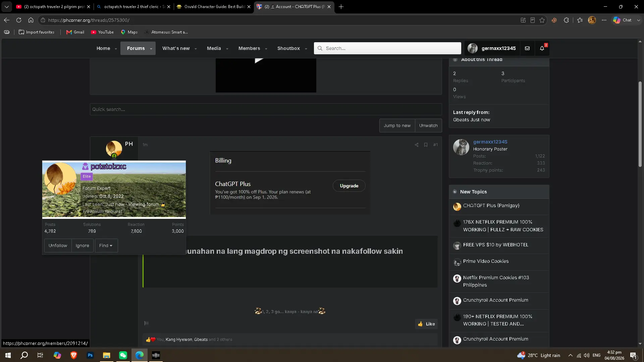The width and height of the screenshot is (644, 362).
Task: Go back with the browser back arrow
Action: coord(7,20)
